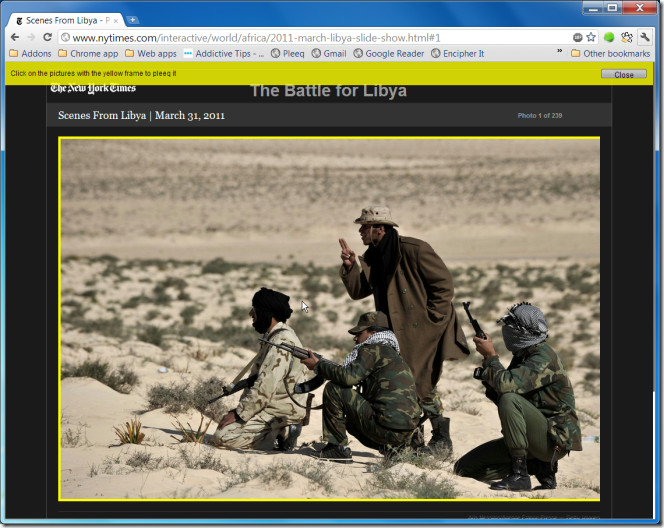Click the Pleeq bookmarklet
Screen dimensions: 664x528
pos(288,53)
